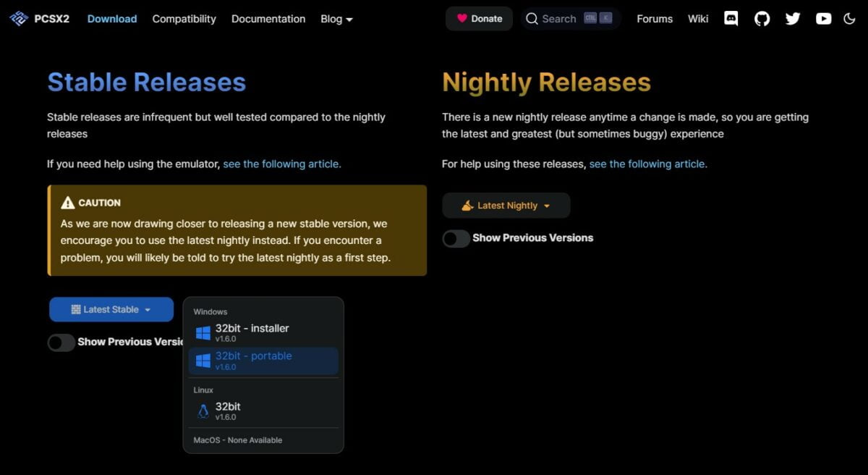Click the 'MacOS - None Available' text
This screenshot has width=868, height=475.
[x=238, y=440]
